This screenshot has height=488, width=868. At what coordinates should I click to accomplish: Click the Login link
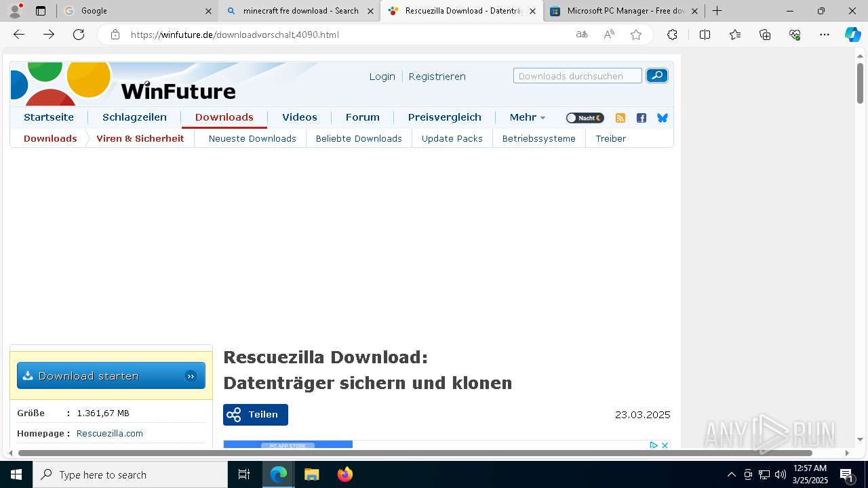coord(382,77)
